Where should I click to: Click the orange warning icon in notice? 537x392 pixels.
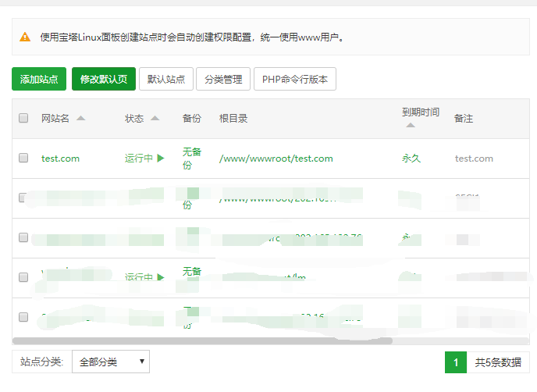tap(25, 37)
